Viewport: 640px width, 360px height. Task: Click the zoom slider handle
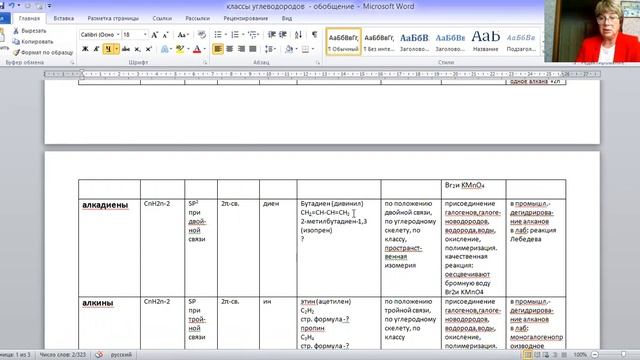[x=623, y=354]
